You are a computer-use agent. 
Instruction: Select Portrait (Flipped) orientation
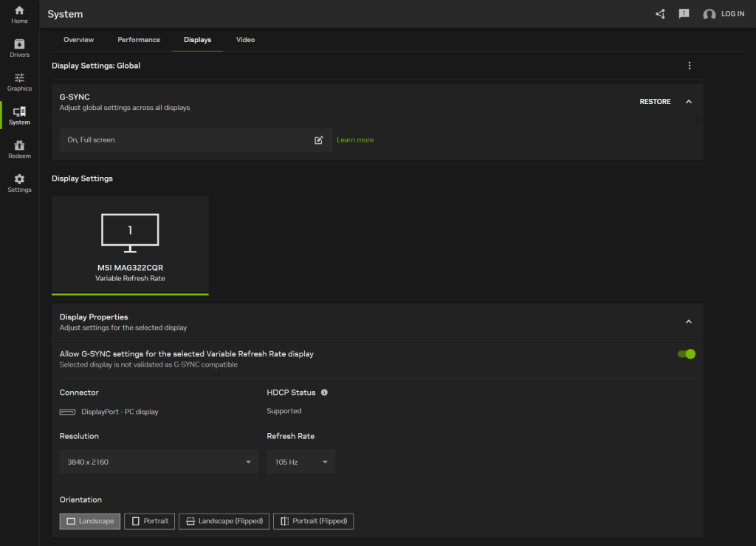313,521
